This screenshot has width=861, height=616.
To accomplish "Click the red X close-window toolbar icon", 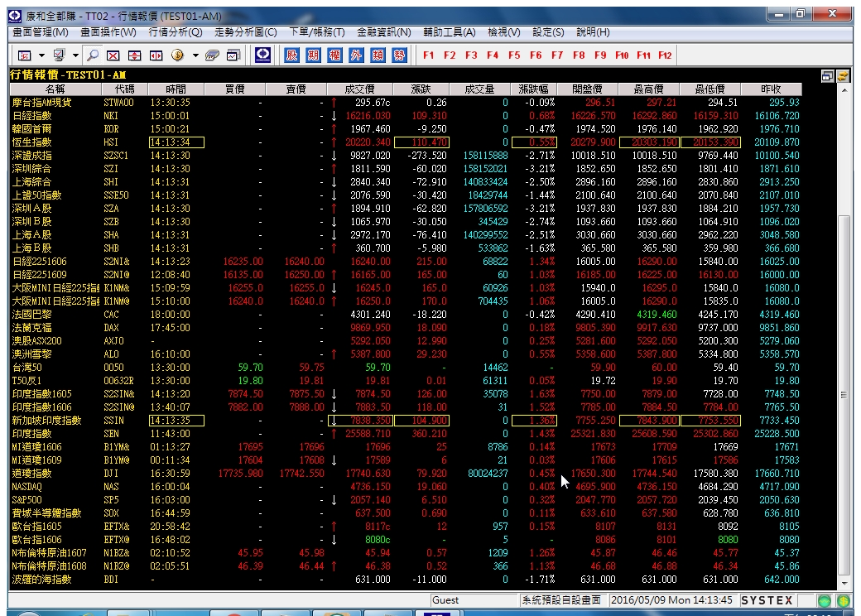I will (113, 55).
